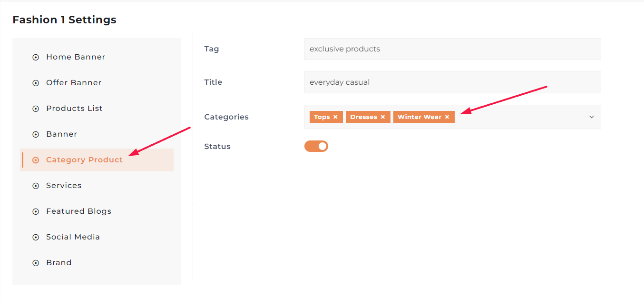The width and height of the screenshot is (644, 299).
Task: Click the bullet icon beside Brand
Action: [36, 263]
